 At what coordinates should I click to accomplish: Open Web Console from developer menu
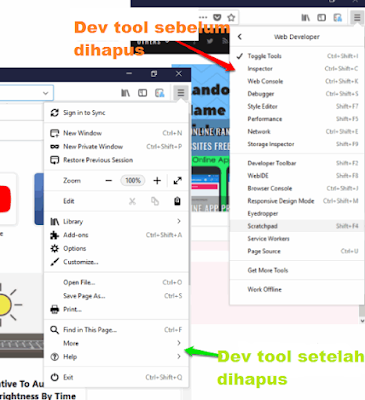point(297,81)
